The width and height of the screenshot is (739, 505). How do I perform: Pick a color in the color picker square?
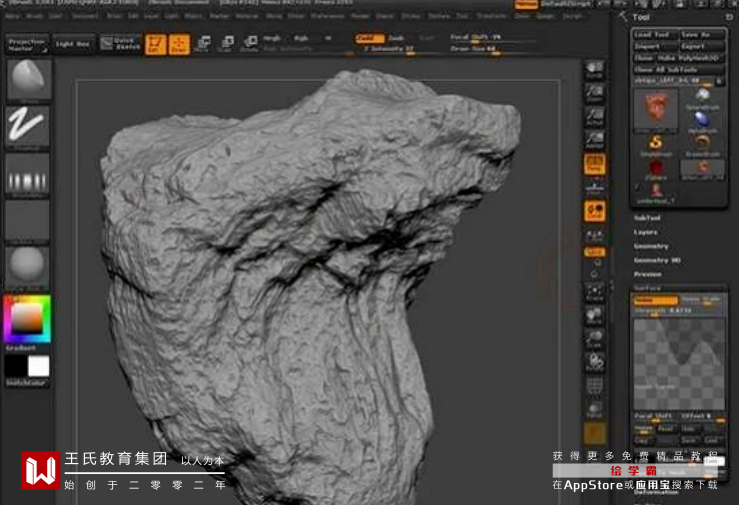(x=27, y=318)
